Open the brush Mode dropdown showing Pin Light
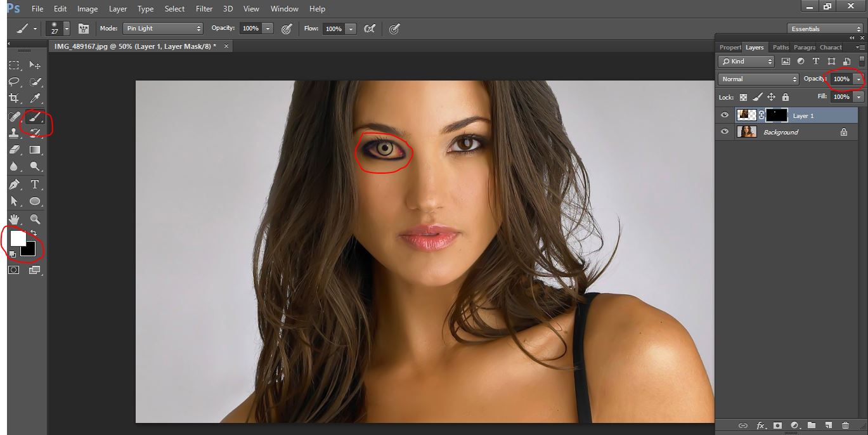Screen dimensions: 868x435 click(x=163, y=29)
